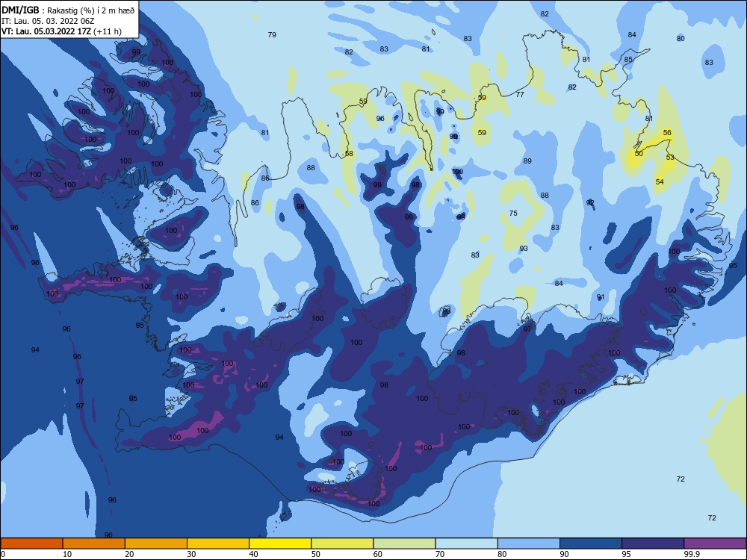Pick the bright yellow 40–50 legend swatch

(280, 544)
